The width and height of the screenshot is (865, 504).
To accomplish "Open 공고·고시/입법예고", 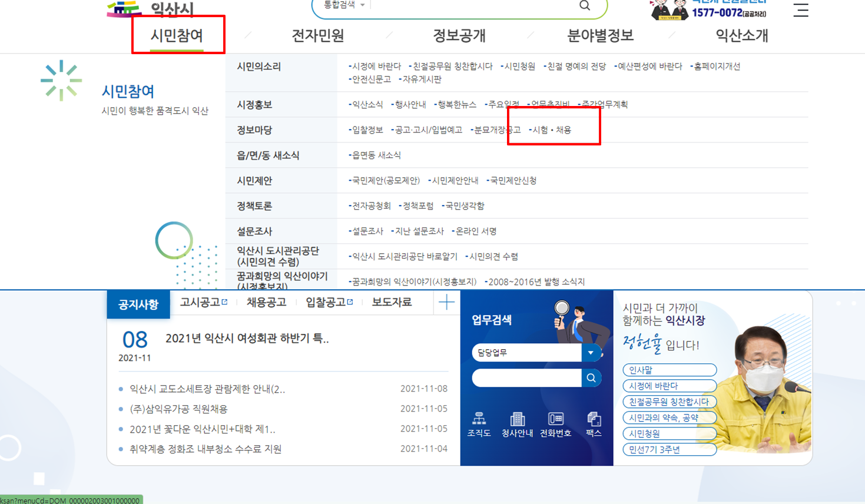I will pyautogui.click(x=427, y=130).
